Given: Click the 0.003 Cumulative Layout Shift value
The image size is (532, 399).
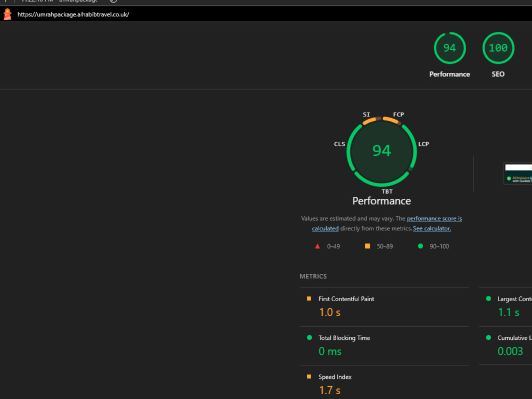Looking at the screenshot, I should click(x=510, y=351).
